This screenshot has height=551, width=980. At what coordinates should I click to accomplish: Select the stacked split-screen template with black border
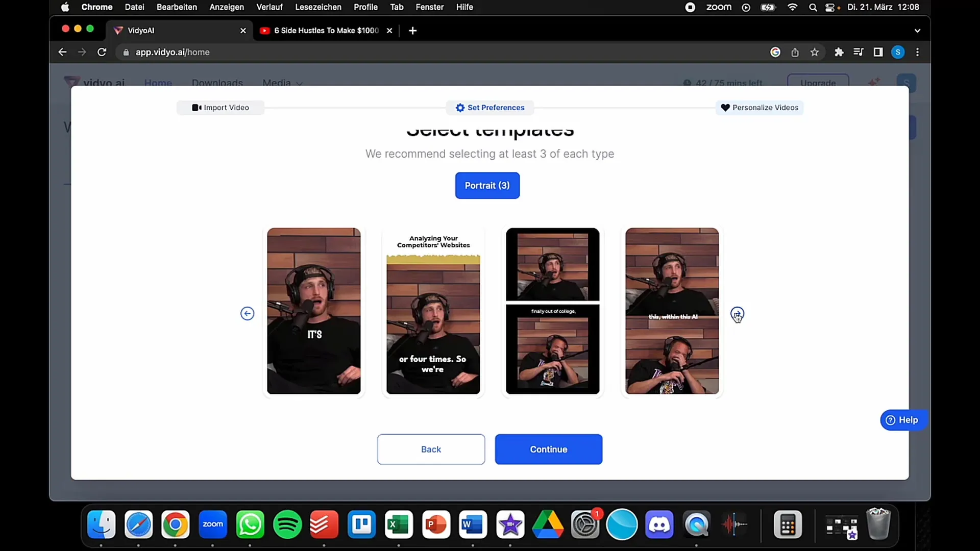(x=553, y=311)
